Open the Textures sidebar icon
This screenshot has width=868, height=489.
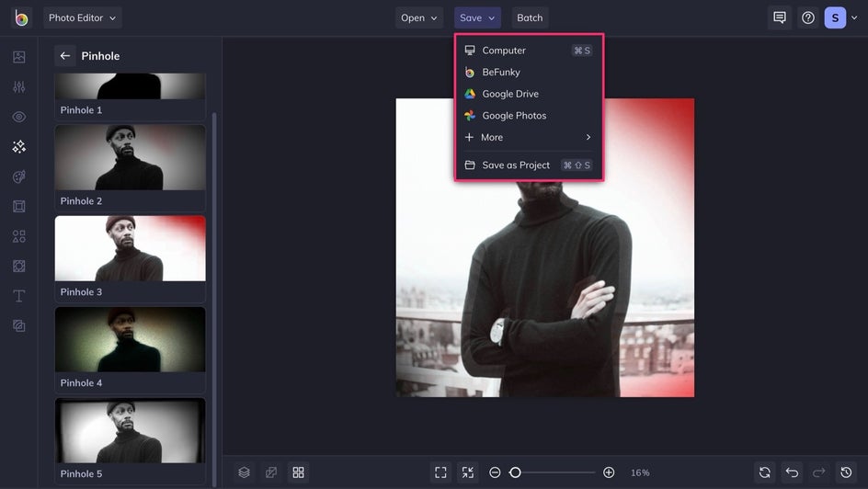[x=18, y=325]
